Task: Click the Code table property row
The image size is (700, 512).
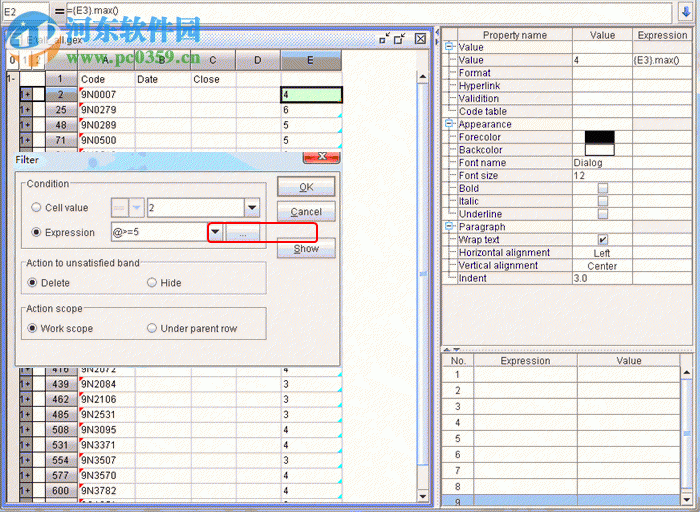Action: pos(575,111)
